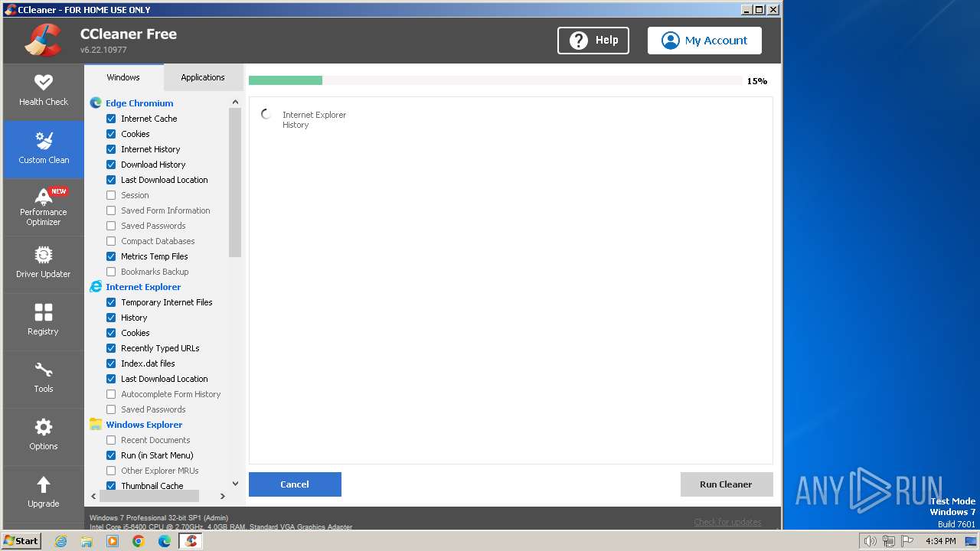Click Internet Explorer section icon
The image size is (980, 551).
pos(96,286)
